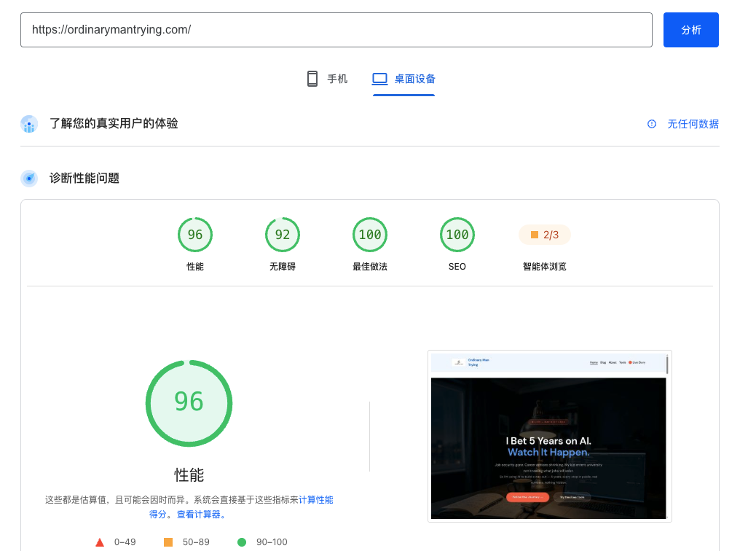Click the 50–89 legend text
Screen dimensions: 756x551
pos(196,542)
